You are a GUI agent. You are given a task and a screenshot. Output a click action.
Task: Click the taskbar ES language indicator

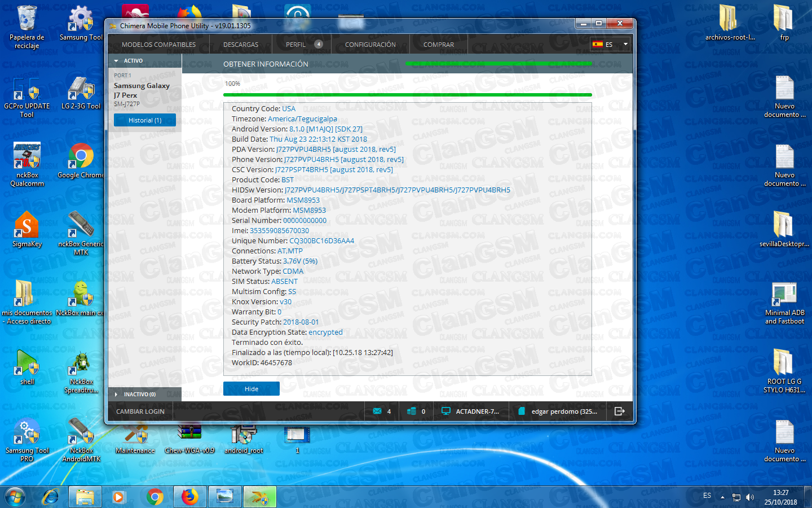point(707,496)
